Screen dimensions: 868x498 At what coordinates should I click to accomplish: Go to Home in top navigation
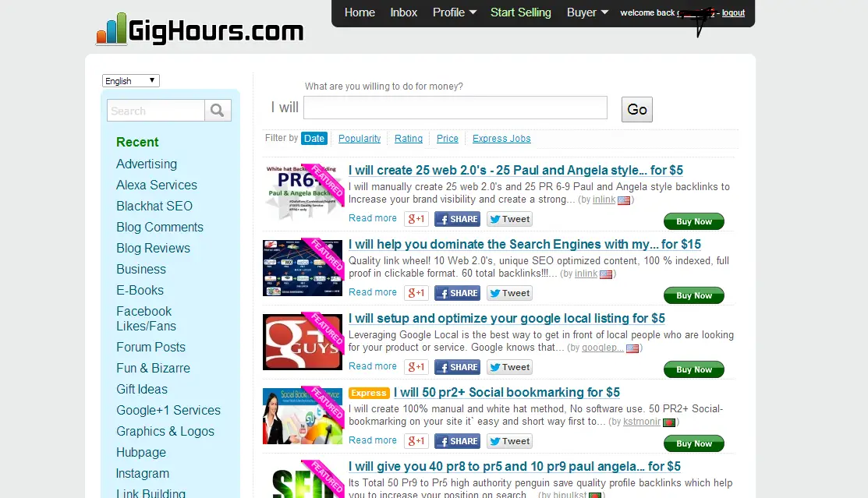pos(360,12)
